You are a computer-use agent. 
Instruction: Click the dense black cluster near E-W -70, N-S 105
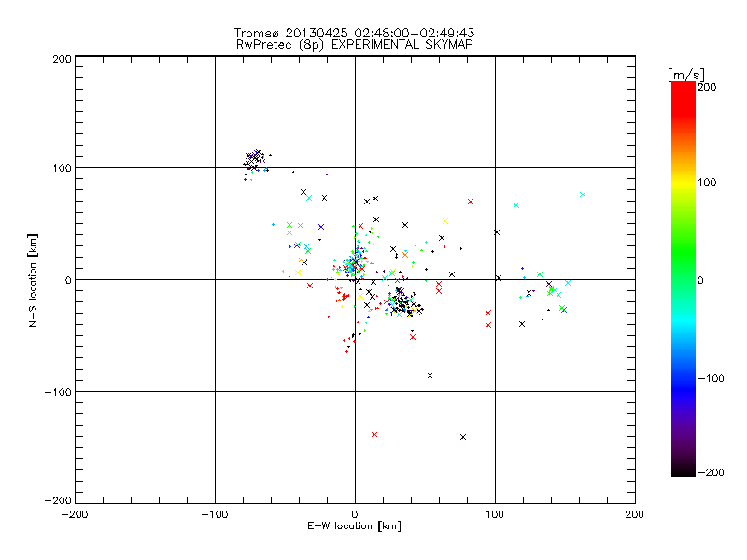point(255,160)
